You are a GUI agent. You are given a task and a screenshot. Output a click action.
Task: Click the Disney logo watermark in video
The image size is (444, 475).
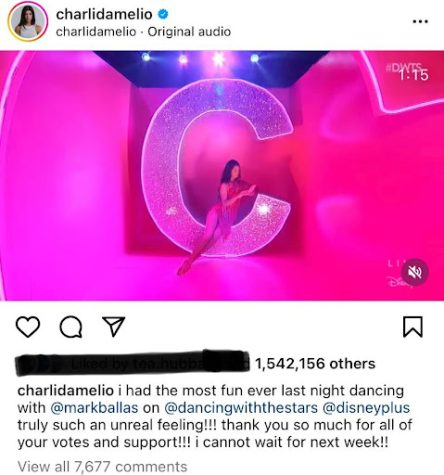396,283
